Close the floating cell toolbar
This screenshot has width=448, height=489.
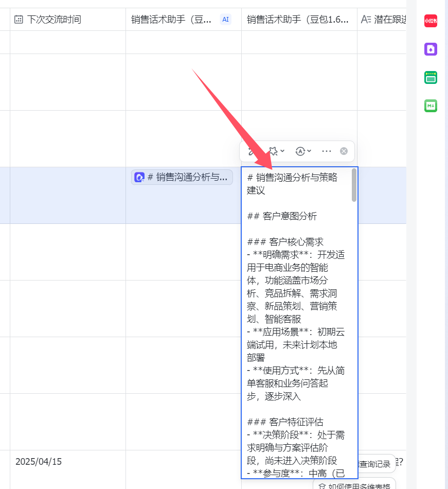(344, 151)
